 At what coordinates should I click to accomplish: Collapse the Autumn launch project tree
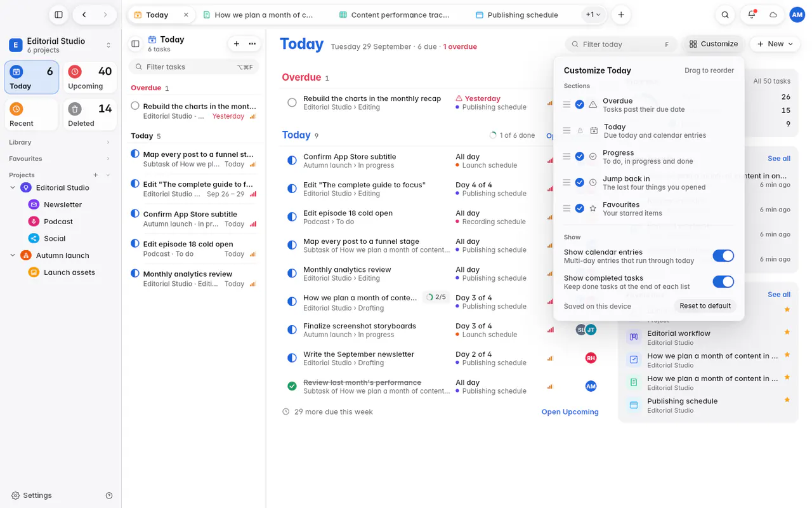click(13, 255)
